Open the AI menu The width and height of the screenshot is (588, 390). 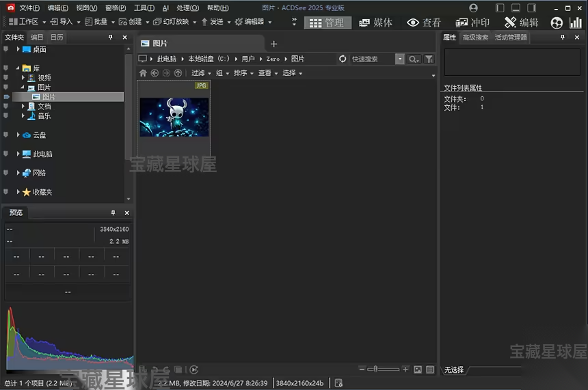click(165, 8)
